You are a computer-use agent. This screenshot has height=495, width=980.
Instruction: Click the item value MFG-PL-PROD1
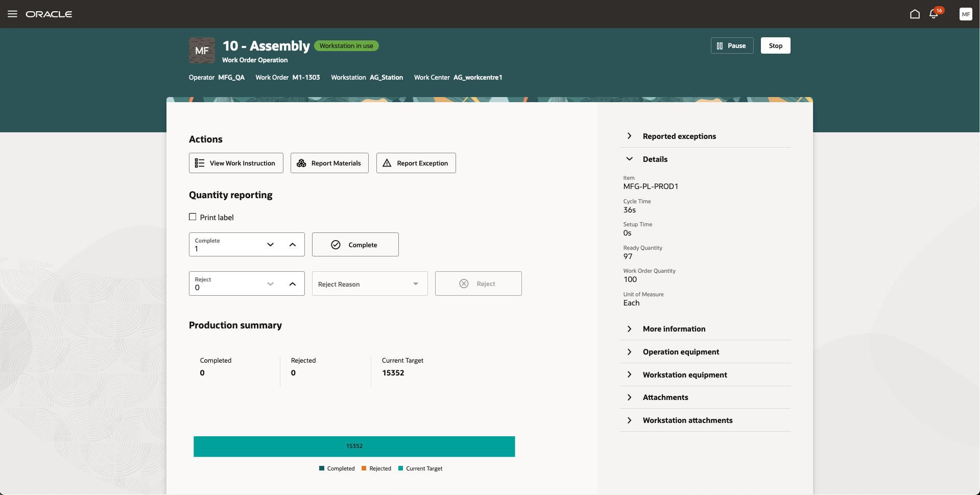651,186
